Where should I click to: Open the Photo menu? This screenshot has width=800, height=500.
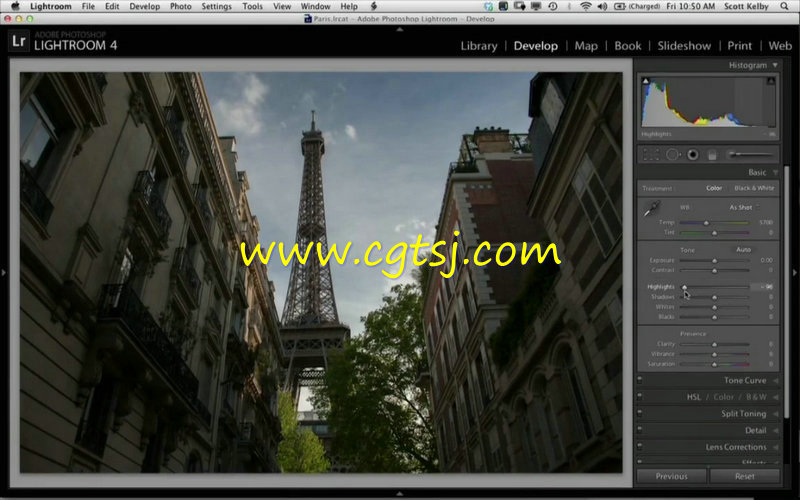(181, 6)
